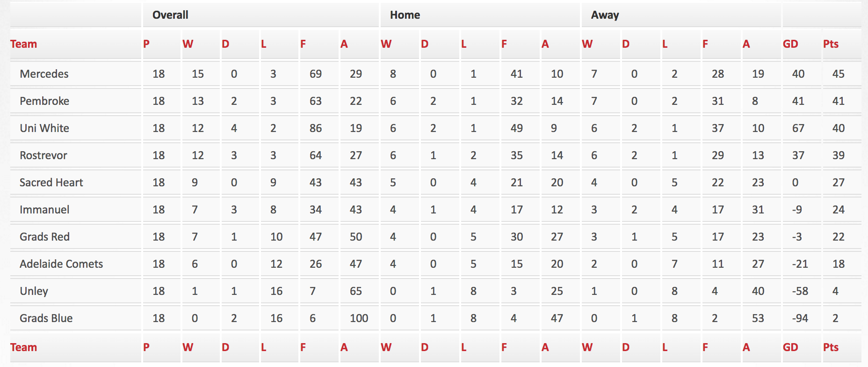This screenshot has width=868, height=367.
Task: Select Rostrevor in the table
Action: [x=43, y=155]
